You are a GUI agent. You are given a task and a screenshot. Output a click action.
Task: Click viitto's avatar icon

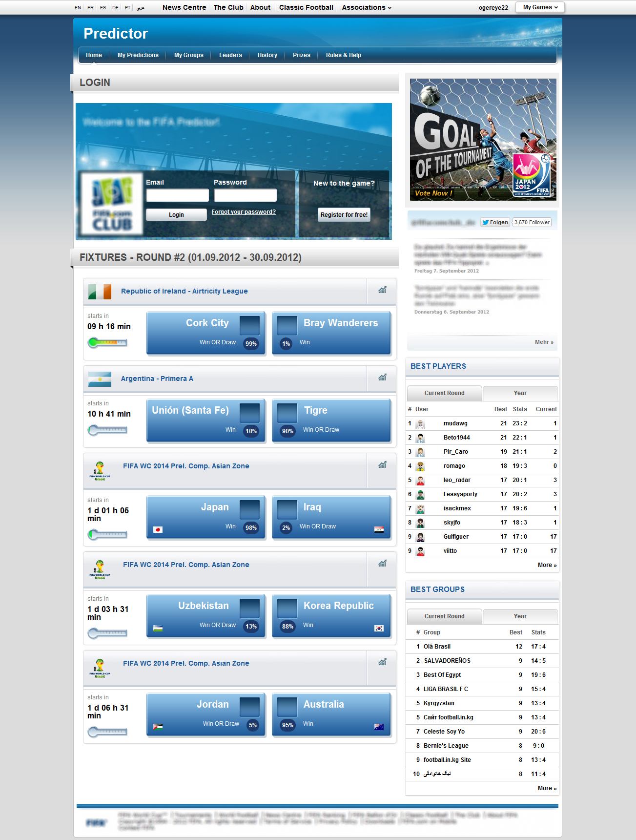[420, 551]
